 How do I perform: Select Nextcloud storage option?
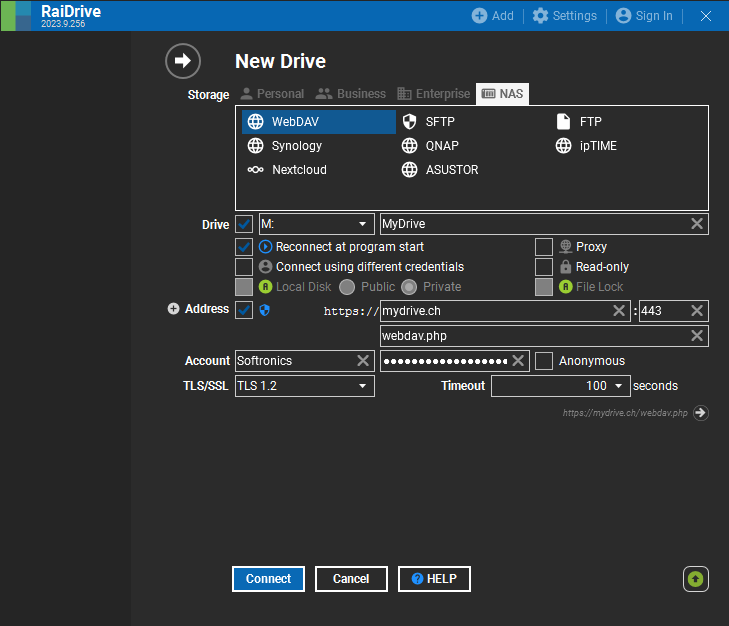[x=287, y=170]
